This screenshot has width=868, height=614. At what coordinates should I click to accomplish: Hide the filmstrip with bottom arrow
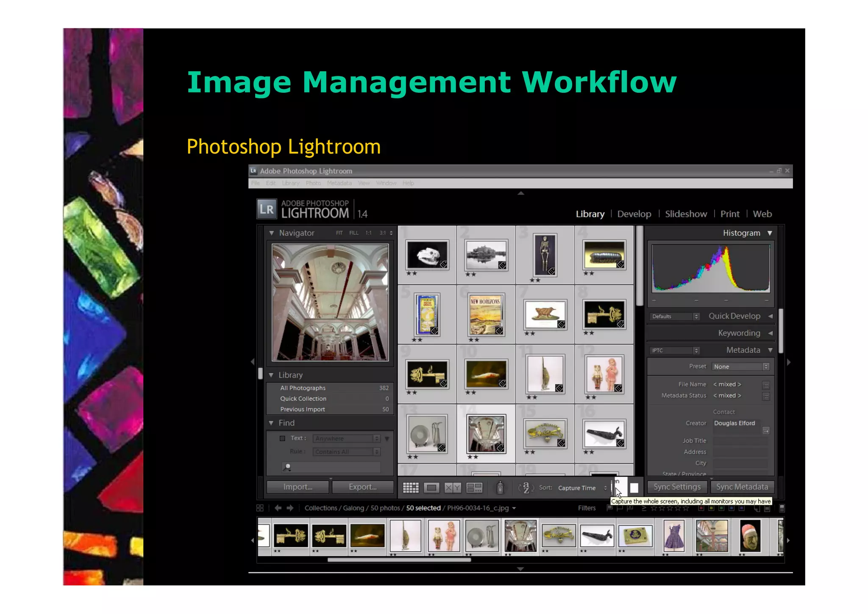coord(520,569)
